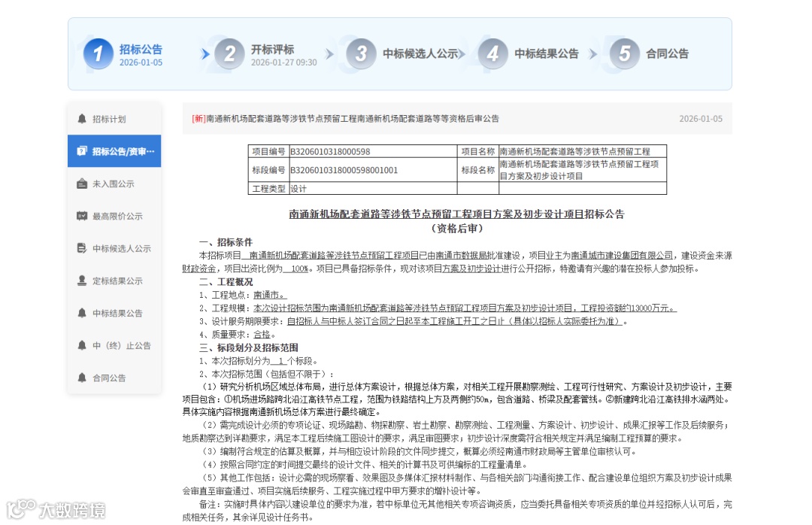Click the edit-page icon beside 中标候选人公示 in sidebar
Image resolution: width=812 pixels, height=525 pixels.
[x=82, y=248]
